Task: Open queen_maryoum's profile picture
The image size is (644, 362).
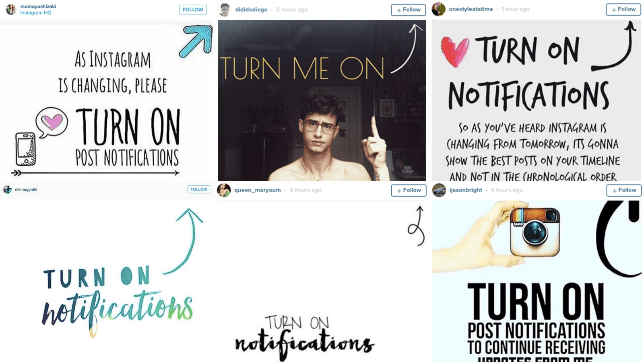Action: [224, 190]
